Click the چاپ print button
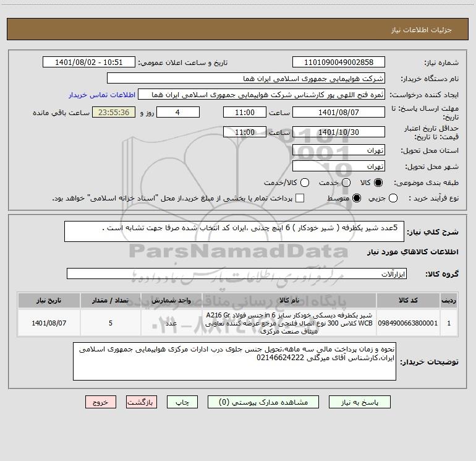Viewport: 476px width, 461px height. point(182,402)
